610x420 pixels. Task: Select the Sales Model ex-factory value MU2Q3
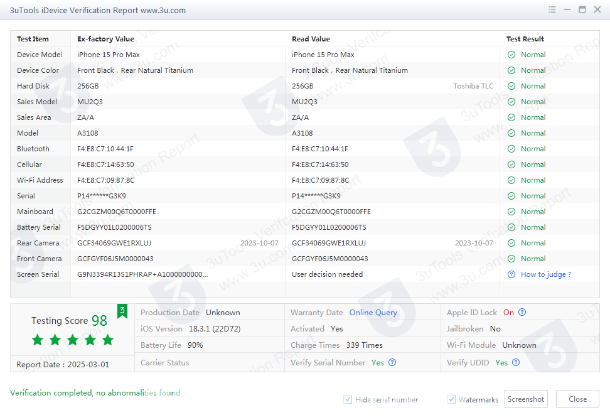point(90,102)
